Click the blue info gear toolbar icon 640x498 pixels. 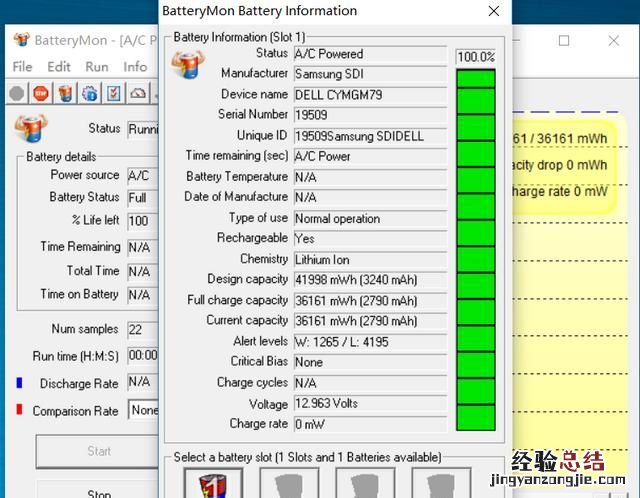click(89, 93)
